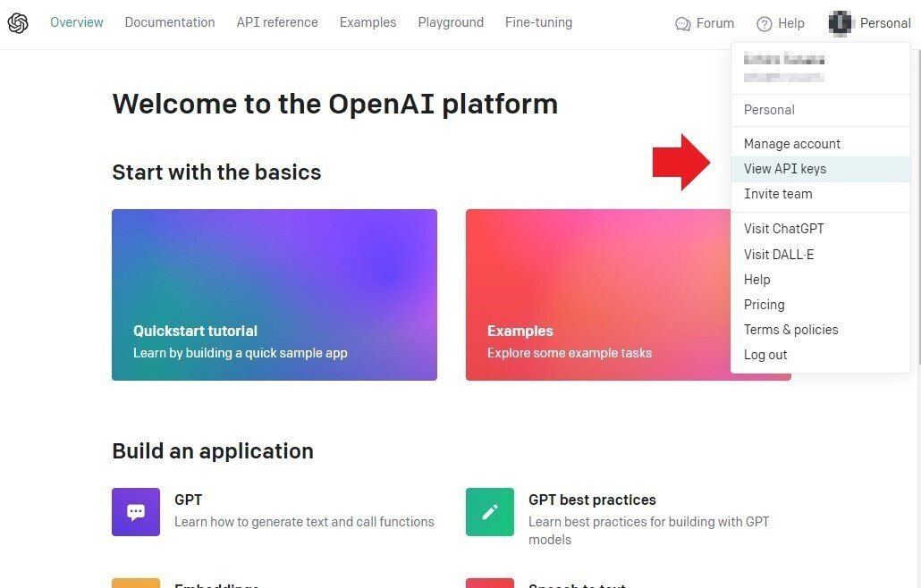Image resolution: width=921 pixels, height=588 pixels.
Task: Click 'Explore some example tasks' text
Action: click(x=570, y=353)
